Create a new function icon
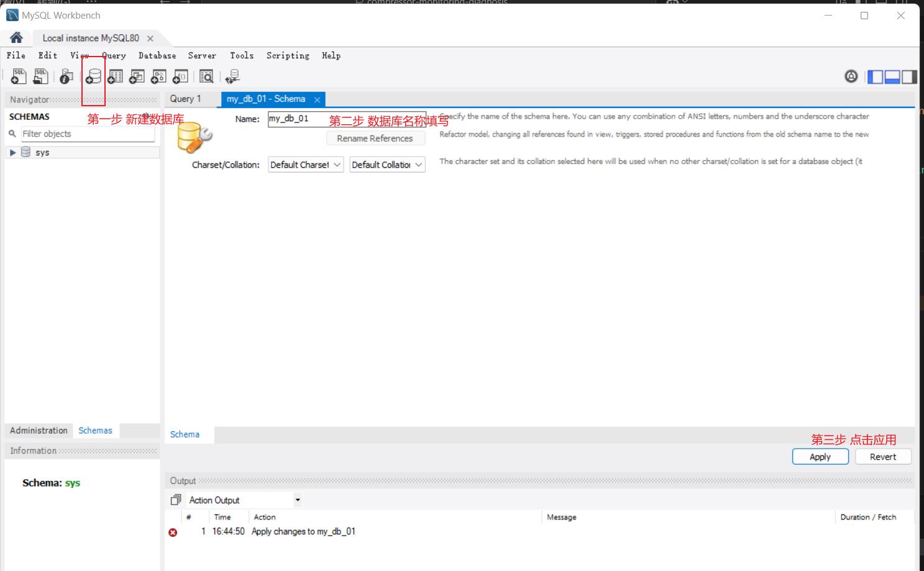The height and width of the screenshot is (571, 924). (180, 76)
